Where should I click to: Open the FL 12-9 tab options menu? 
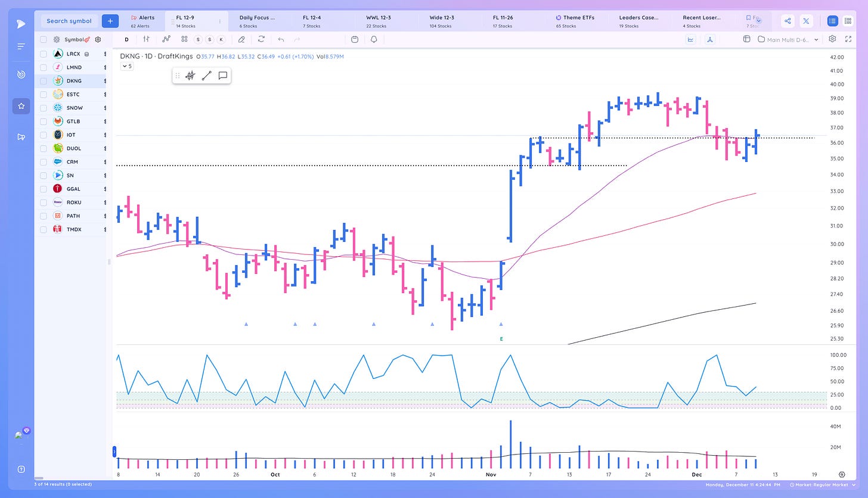(219, 21)
